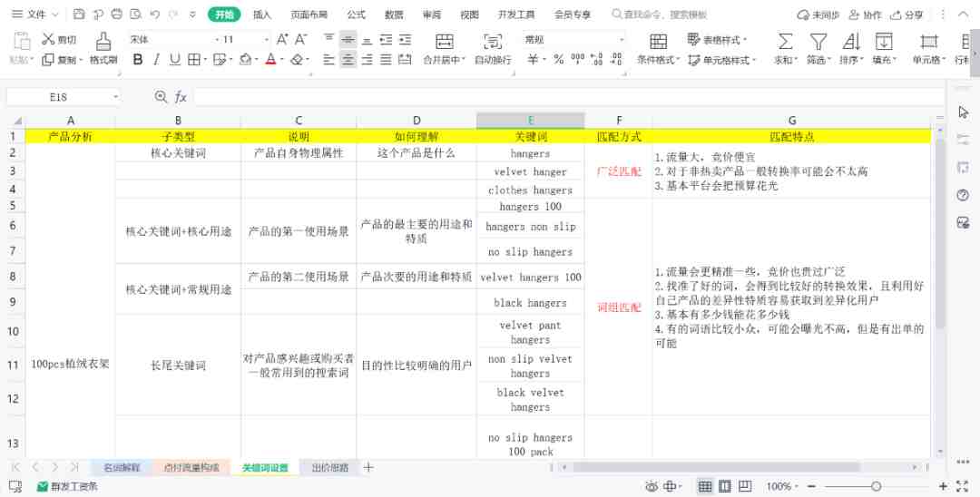This screenshot has width=980, height=497.
Task: Toggle eye protection mode icon in status bar
Action: click(x=652, y=486)
